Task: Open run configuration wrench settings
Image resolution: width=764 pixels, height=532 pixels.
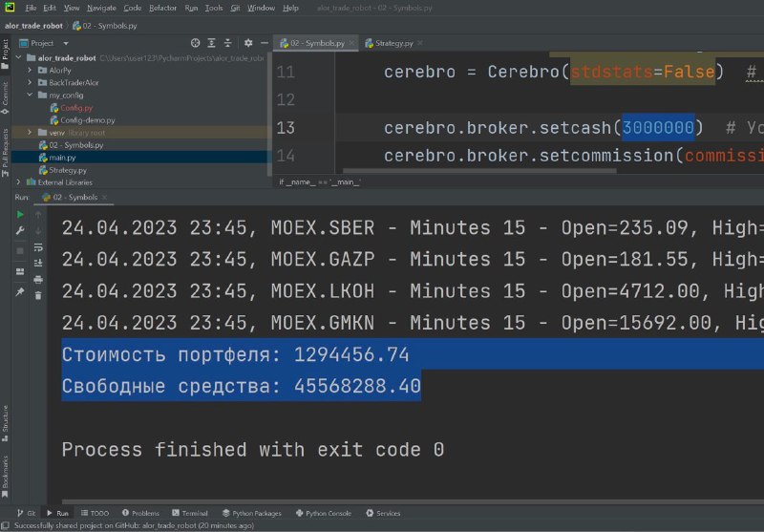Action: (x=20, y=231)
